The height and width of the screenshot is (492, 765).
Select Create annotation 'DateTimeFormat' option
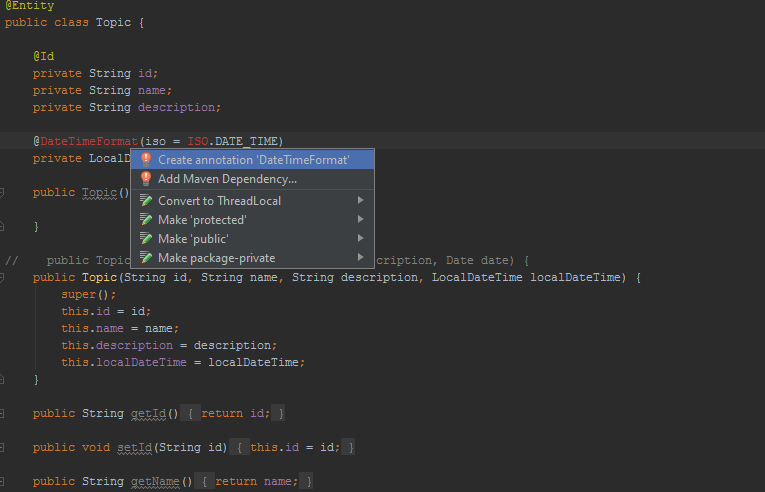[x=253, y=160]
